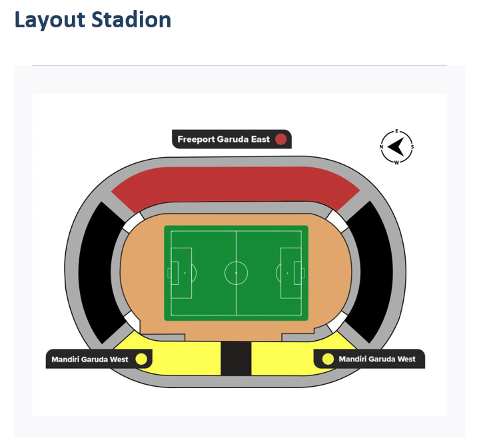The width and height of the screenshot is (483, 448).
Task: Click the compass rose icon
Action: (396, 147)
